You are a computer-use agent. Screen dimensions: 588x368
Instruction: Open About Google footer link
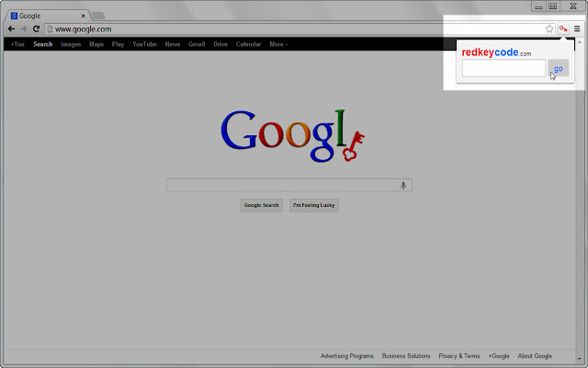click(535, 356)
